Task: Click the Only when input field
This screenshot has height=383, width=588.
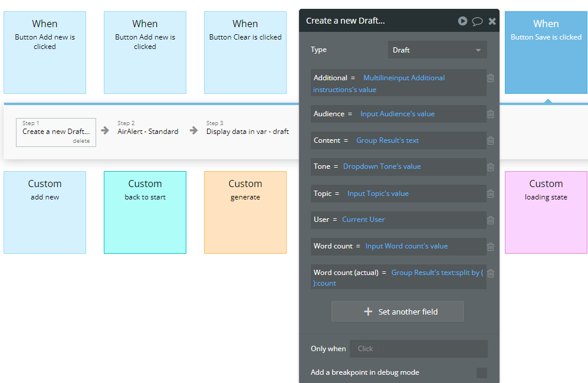Action: (419, 348)
